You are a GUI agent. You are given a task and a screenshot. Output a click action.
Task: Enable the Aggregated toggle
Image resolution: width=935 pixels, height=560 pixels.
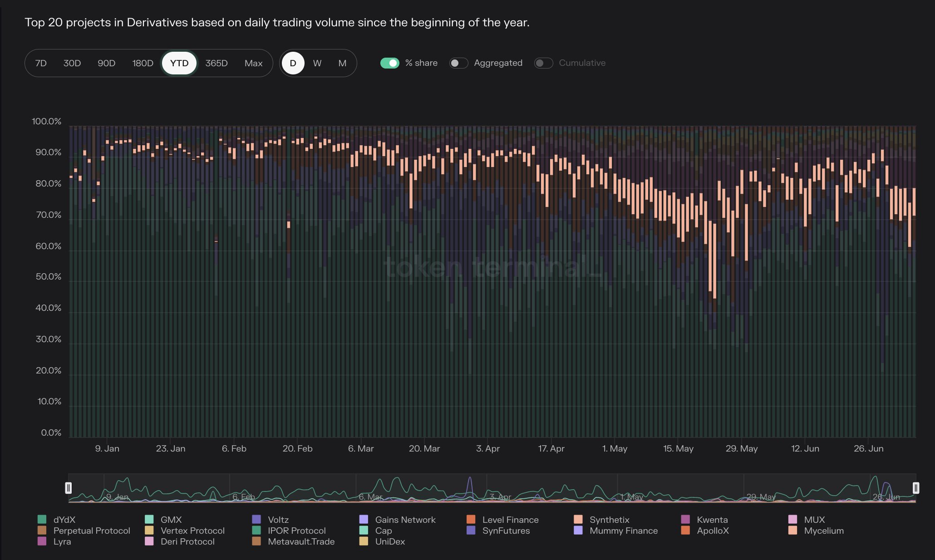coord(458,63)
